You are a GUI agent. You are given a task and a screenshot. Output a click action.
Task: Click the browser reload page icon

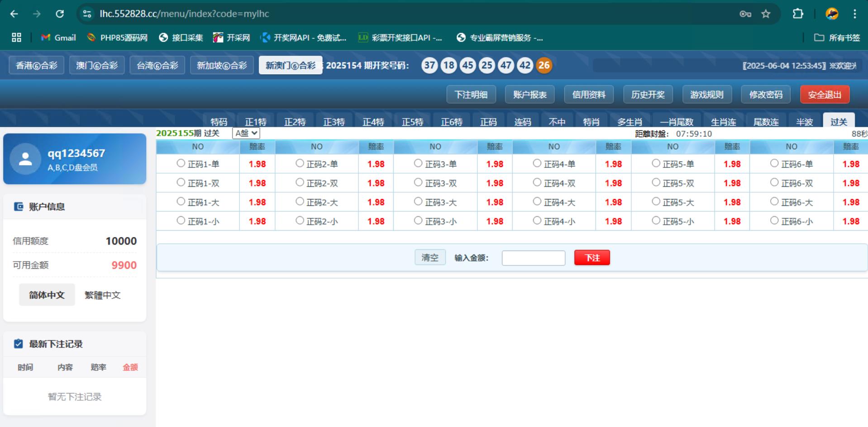(x=60, y=14)
